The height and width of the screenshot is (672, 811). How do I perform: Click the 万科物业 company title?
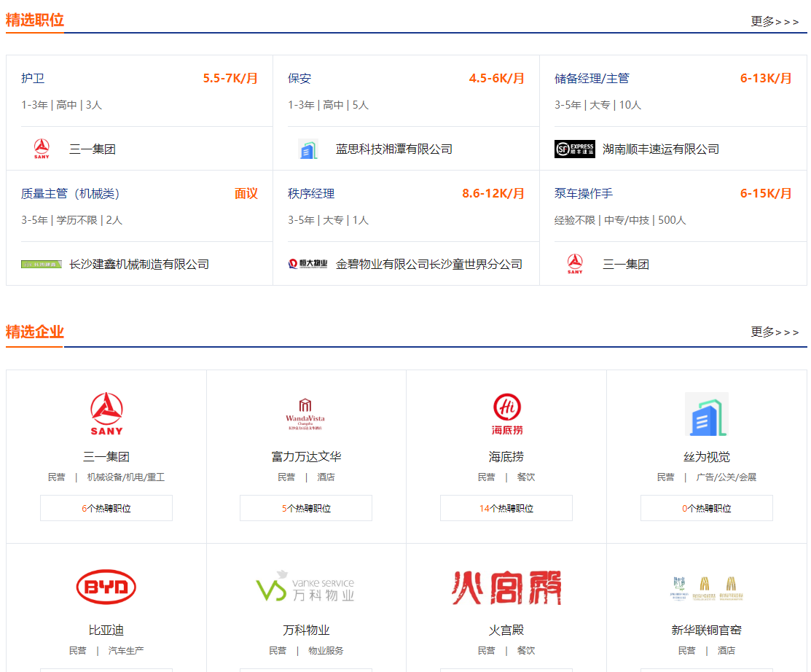[x=306, y=630]
